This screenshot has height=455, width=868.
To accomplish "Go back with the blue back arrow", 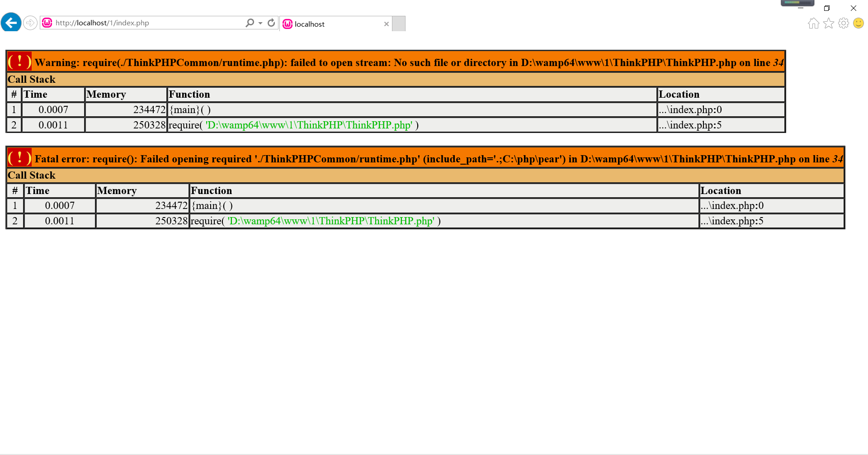I will [11, 22].
